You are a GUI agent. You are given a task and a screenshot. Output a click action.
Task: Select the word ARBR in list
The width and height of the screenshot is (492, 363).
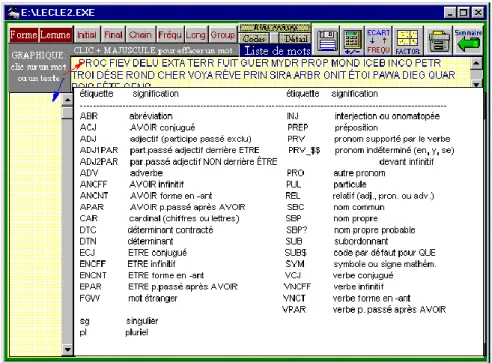point(307,75)
